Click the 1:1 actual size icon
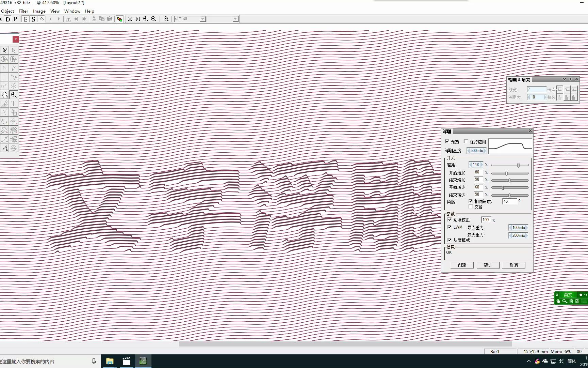588x368 pixels. pos(137,19)
